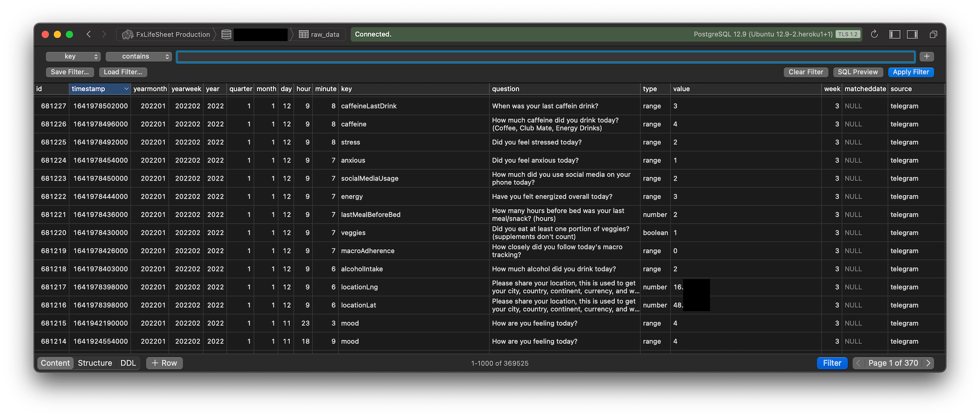The image size is (980, 417).
Task: Click the elephant icon for FxLifeSheet Production
Action: click(x=127, y=35)
